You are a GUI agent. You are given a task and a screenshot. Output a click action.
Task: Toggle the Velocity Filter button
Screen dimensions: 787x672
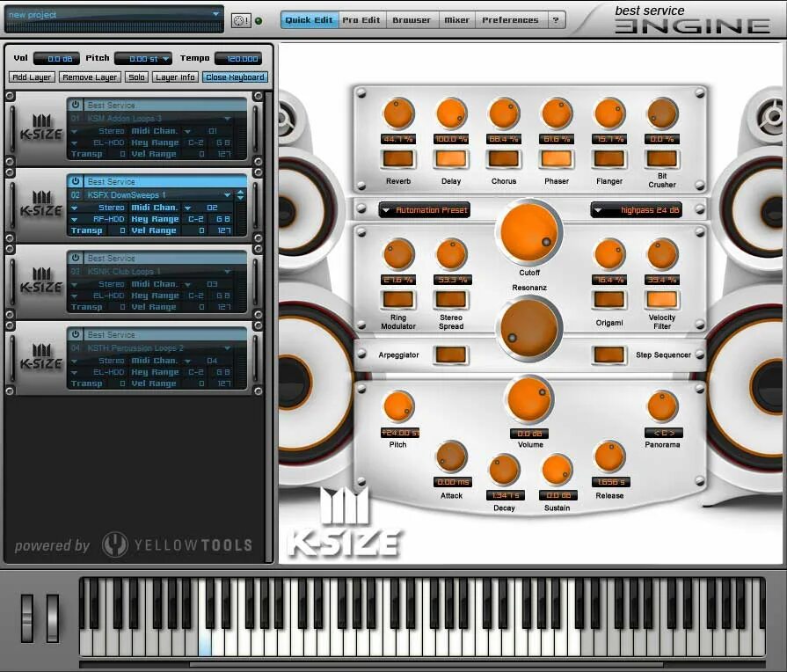tap(662, 300)
